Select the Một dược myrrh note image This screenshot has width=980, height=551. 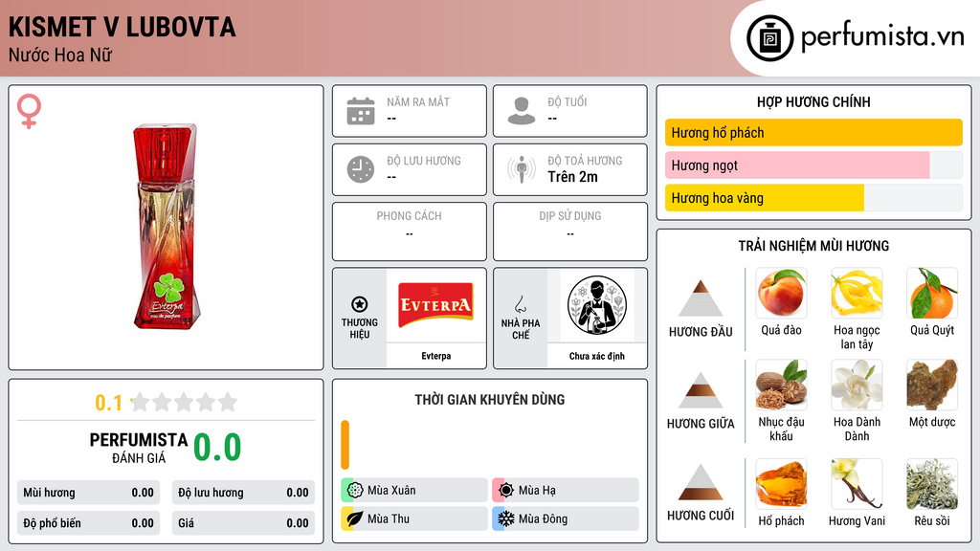click(932, 385)
